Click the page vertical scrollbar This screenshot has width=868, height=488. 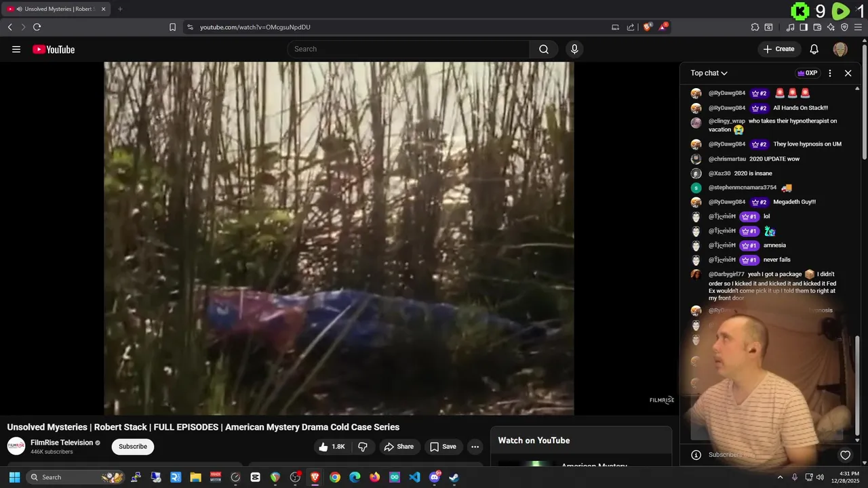pos(865,102)
